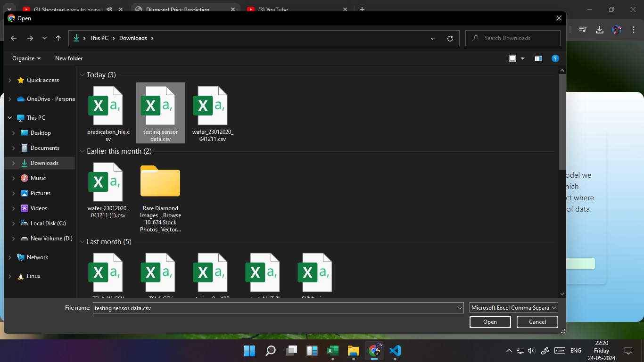This screenshot has height=362, width=644.
Task: Expand the Linux tree node chevron
Action: [10, 277]
